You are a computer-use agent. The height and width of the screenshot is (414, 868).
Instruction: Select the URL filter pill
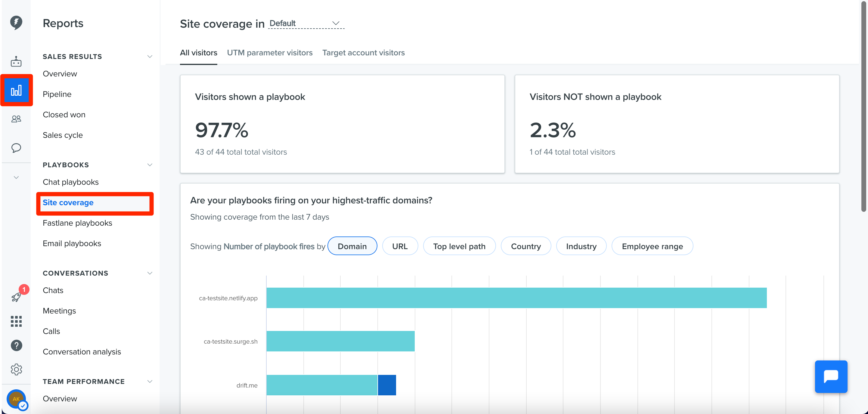(x=400, y=246)
